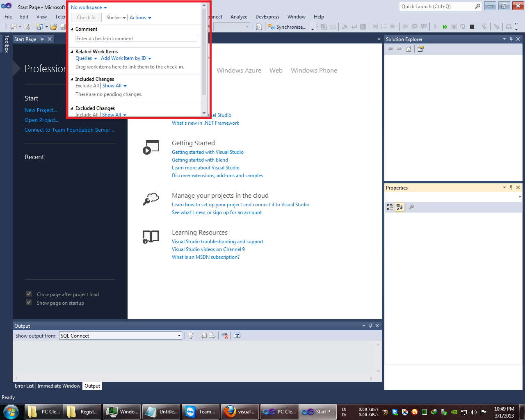Screen dimensions: 525x420
Task: Click the New Project toolbar icon
Action: coord(40,27)
